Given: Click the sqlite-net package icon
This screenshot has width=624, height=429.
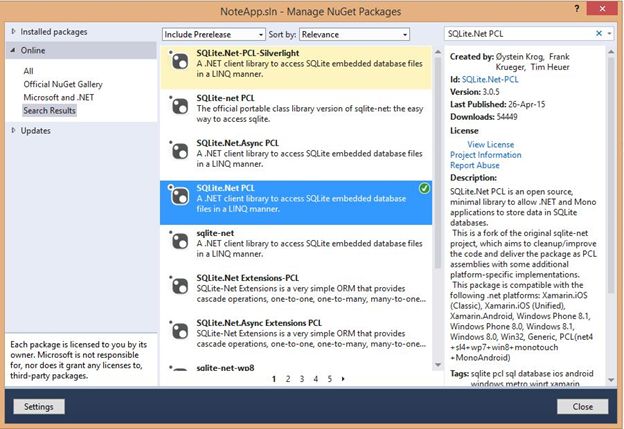Looking at the screenshot, I should 179,241.
